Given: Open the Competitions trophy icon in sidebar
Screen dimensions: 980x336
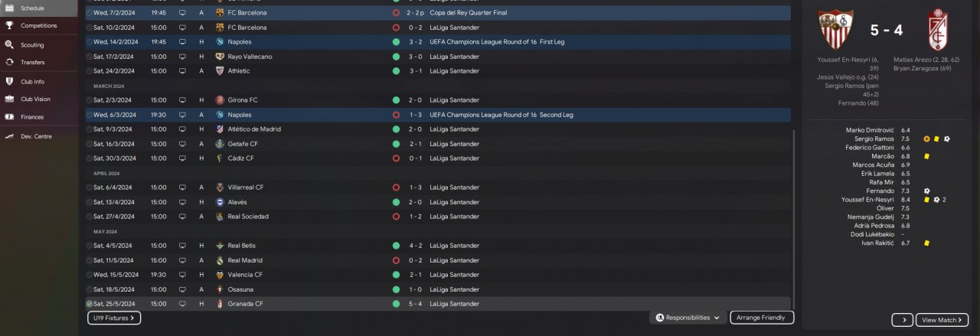Looking at the screenshot, I should (x=9, y=25).
